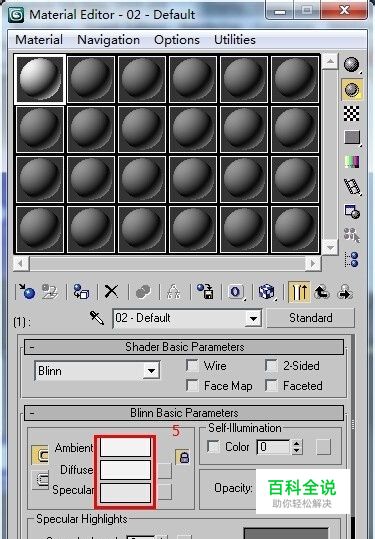Enable the Wire checkbox
The height and width of the screenshot is (539, 375).
coord(192,365)
